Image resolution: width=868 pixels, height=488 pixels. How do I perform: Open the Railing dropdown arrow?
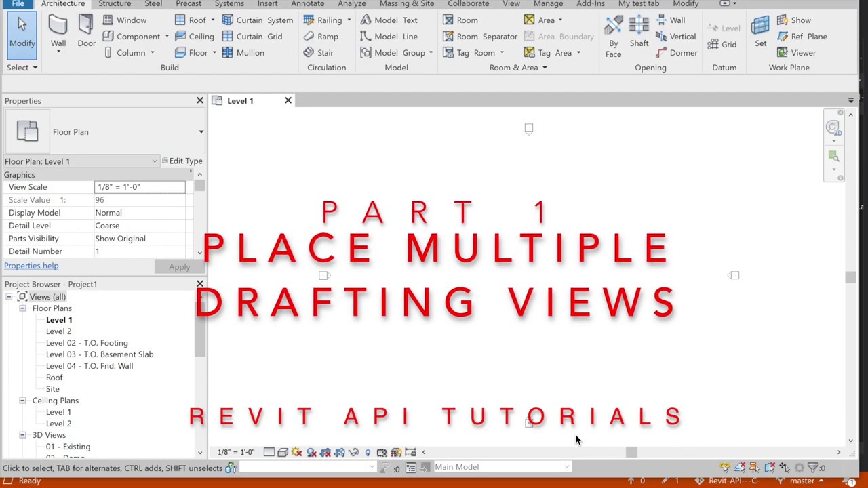349,20
